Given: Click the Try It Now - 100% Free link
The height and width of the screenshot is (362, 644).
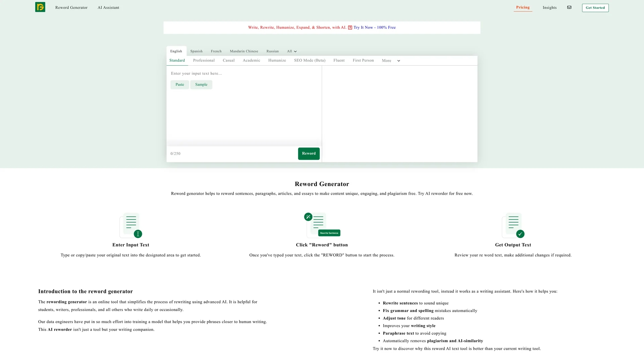Looking at the screenshot, I should pyautogui.click(x=374, y=27).
